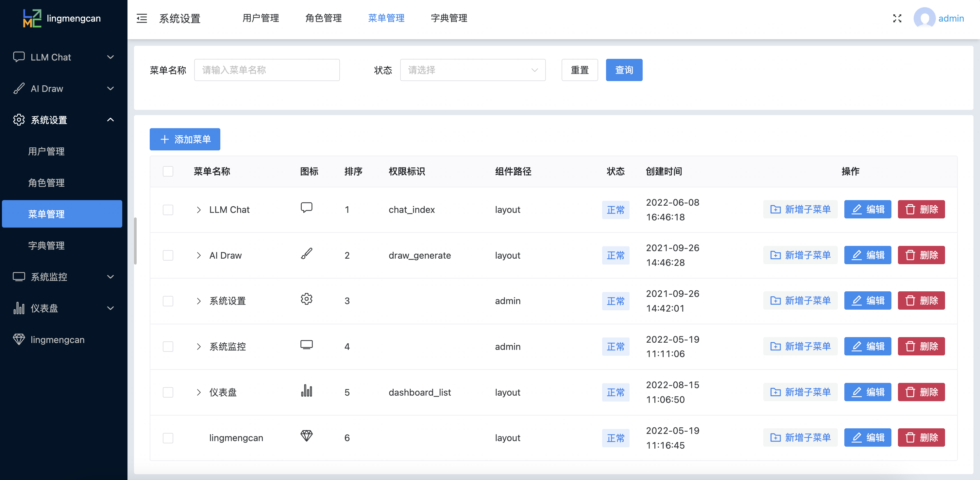
Task: Delete the 系统设置 row
Action: (x=921, y=301)
